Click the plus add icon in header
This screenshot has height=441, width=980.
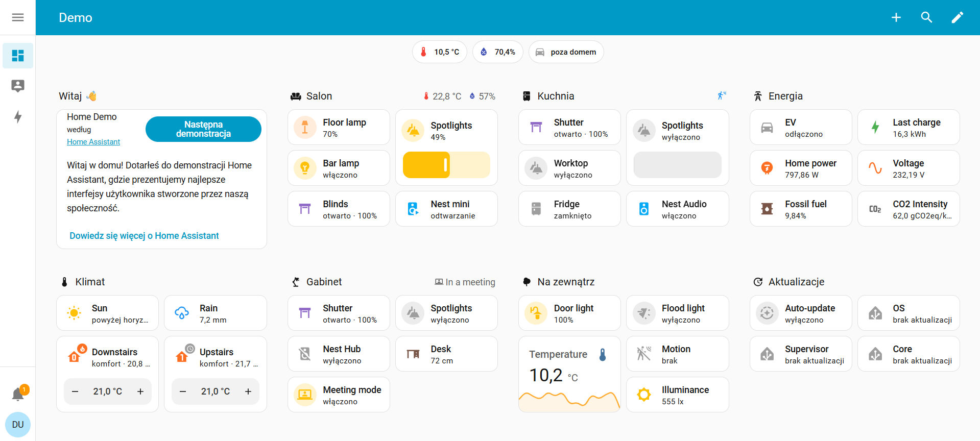pos(896,17)
